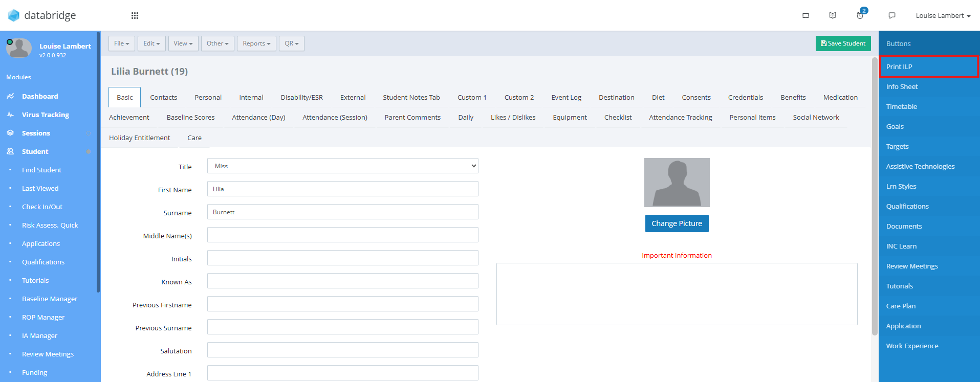Screen dimensions: 980x382
Task: Open the Other dropdown menu
Action: coord(217,43)
